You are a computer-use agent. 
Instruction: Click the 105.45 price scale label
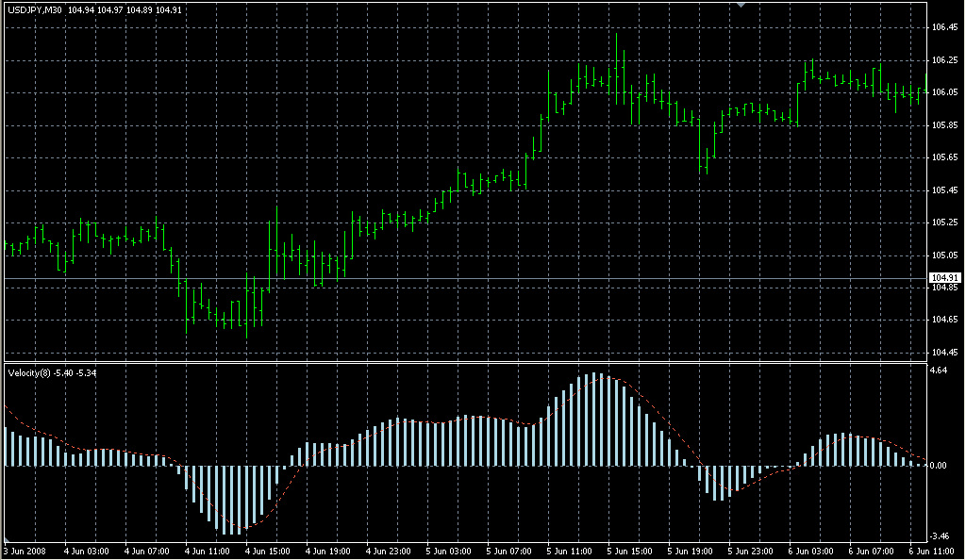tap(944, 190)
